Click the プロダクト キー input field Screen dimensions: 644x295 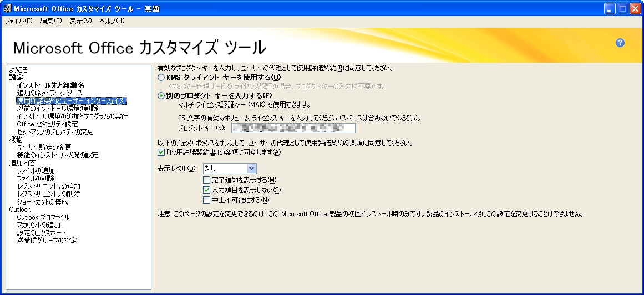coord(293,128)
